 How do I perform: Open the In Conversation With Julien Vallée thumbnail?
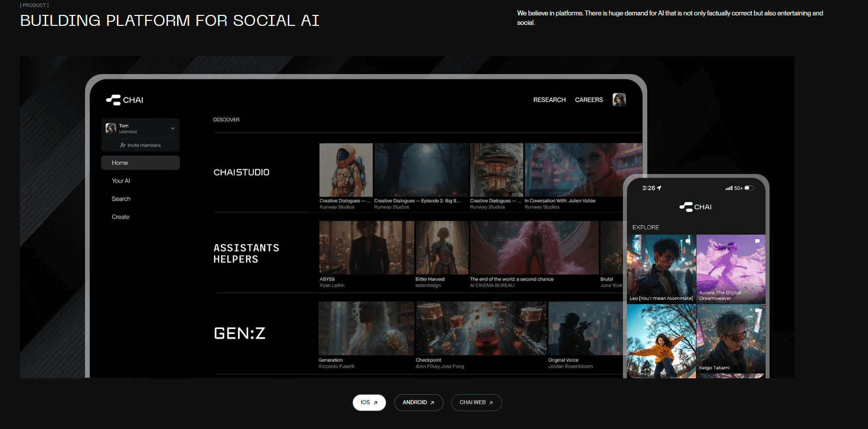(583, 170)
